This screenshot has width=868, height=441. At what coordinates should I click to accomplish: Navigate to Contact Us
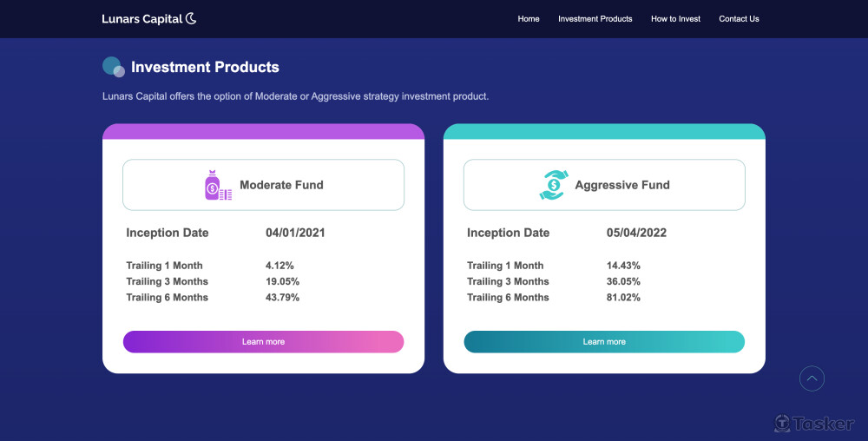click(739, 19)
